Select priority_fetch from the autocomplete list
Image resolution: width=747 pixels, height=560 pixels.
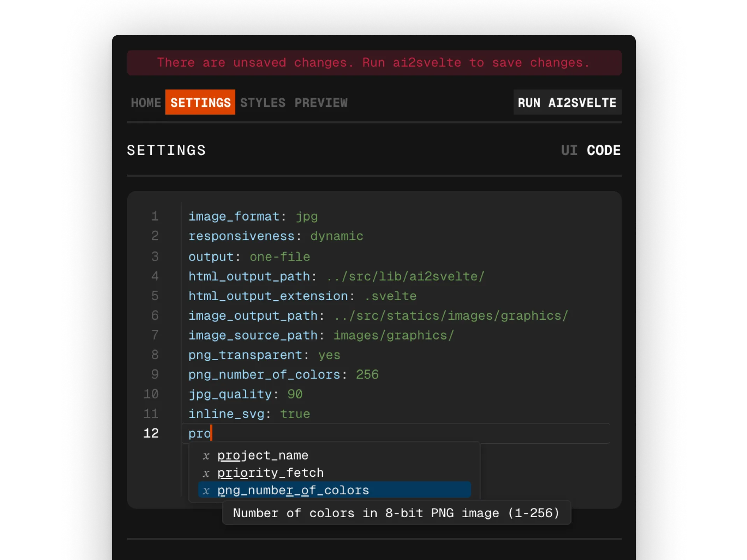coord(270,472)
